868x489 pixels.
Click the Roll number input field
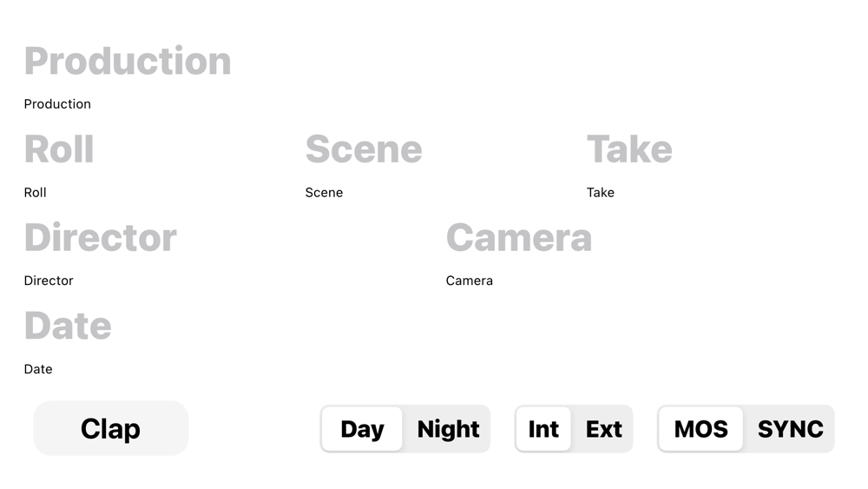59,149
